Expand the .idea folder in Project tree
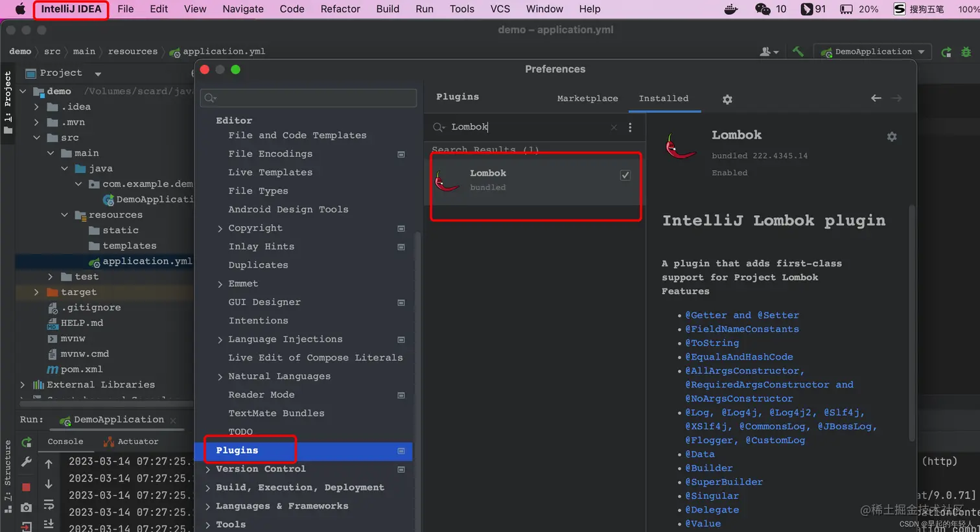The height and width of the screenshot is (532, 980). pyautogui.click(x=36, y=107)
